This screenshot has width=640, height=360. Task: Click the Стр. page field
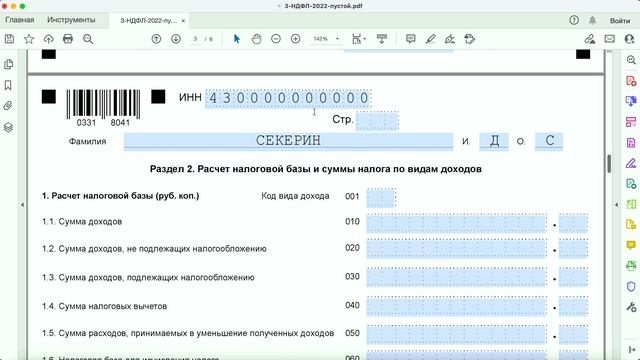(377, 120)
